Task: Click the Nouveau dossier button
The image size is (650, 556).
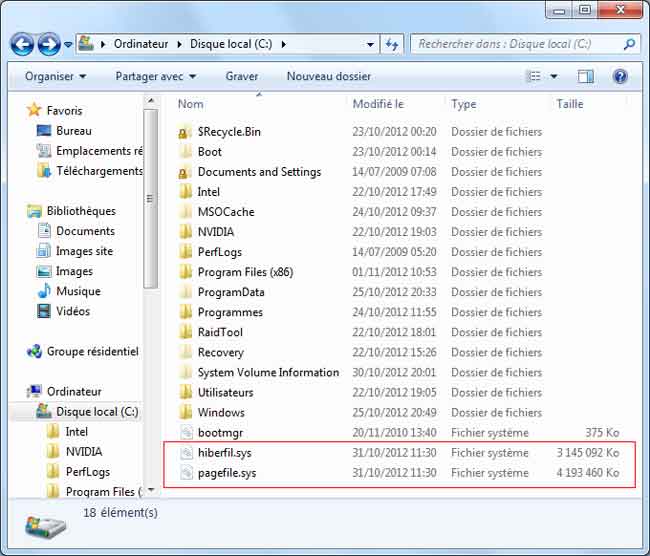Action: click(x=328, y=76)
